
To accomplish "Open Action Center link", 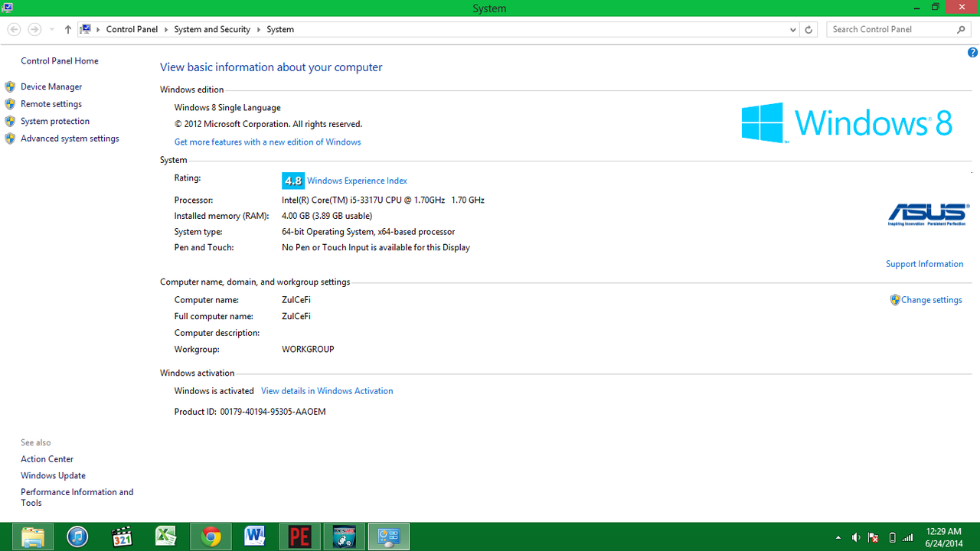I will pos(47,459).
